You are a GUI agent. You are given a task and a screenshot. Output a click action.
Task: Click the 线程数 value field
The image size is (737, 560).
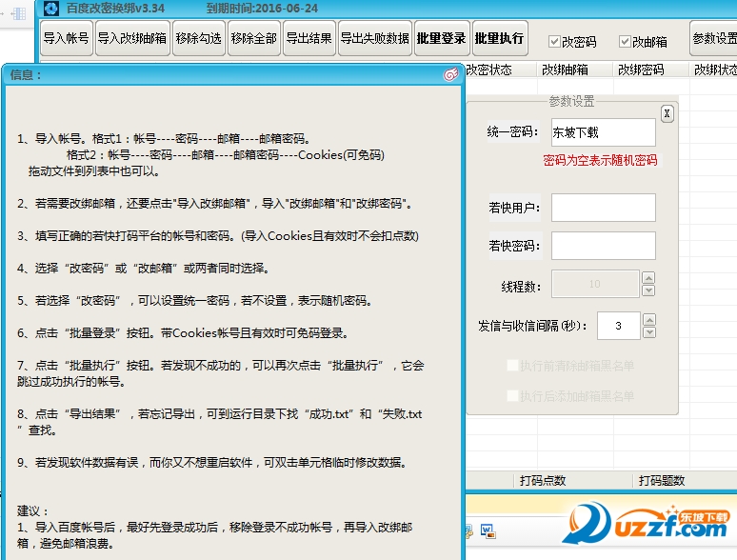[x=595, y=284]
